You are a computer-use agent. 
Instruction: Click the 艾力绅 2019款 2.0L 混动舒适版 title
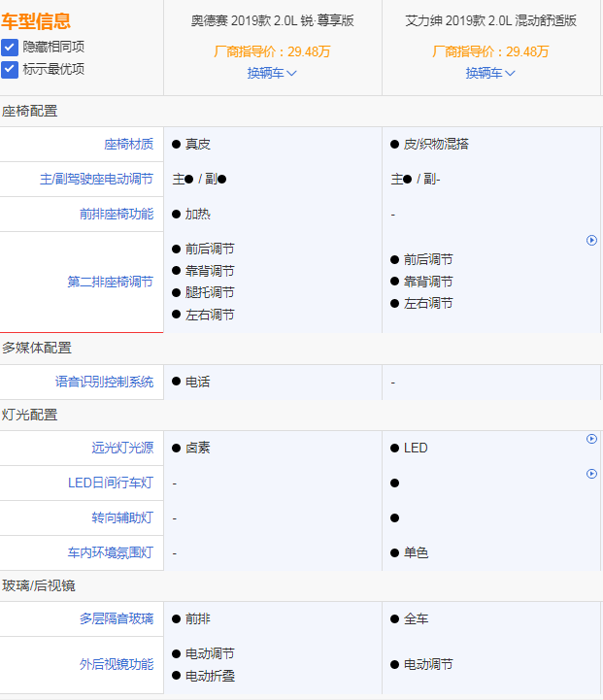pyautogui.click(x=490, y=20)
